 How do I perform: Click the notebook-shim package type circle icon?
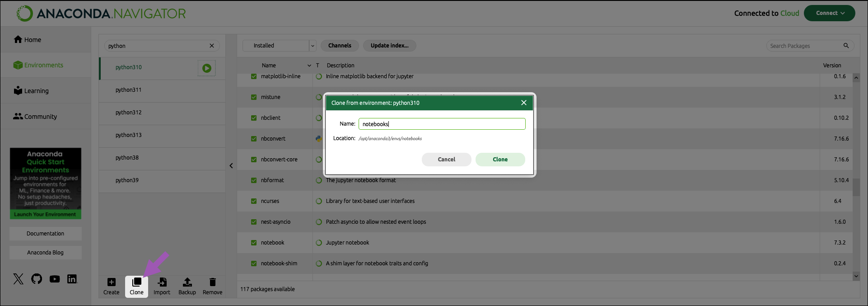319,264
